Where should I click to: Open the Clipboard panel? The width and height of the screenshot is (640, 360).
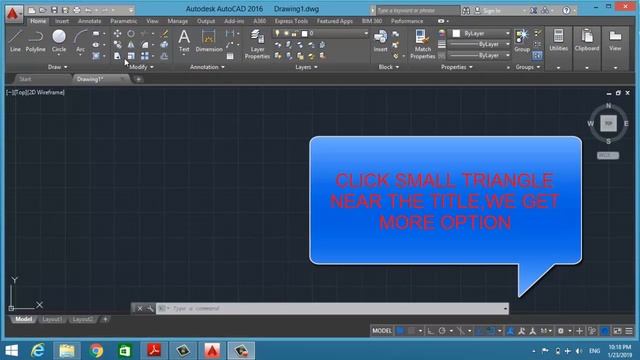(x=587, y=41)
